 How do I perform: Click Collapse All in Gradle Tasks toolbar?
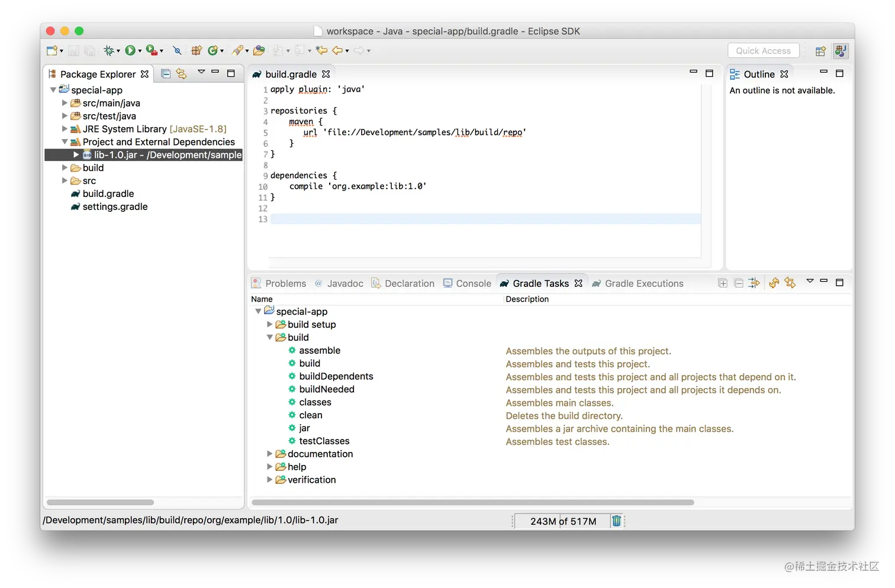(738, 283)
